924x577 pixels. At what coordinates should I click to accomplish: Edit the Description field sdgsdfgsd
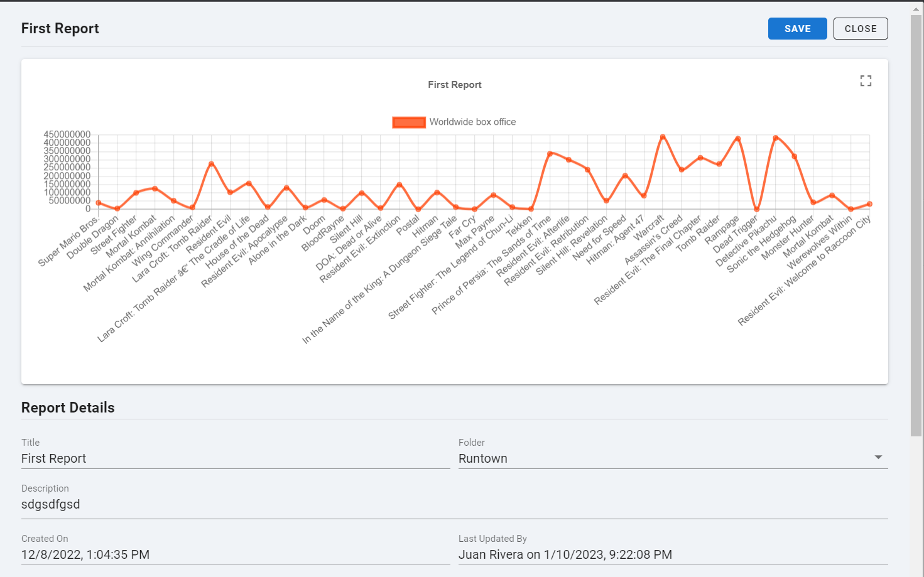pos(455,504)
